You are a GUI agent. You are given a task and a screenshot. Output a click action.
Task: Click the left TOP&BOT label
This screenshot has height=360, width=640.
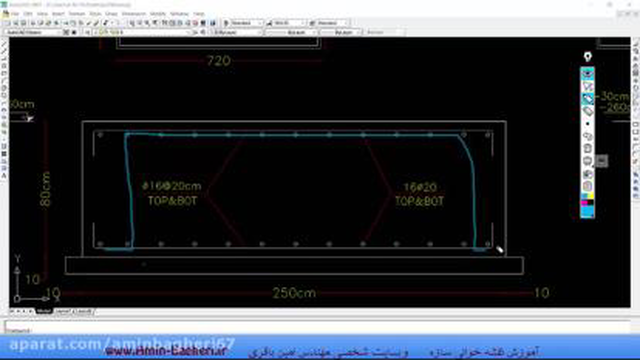coord(172,201)
